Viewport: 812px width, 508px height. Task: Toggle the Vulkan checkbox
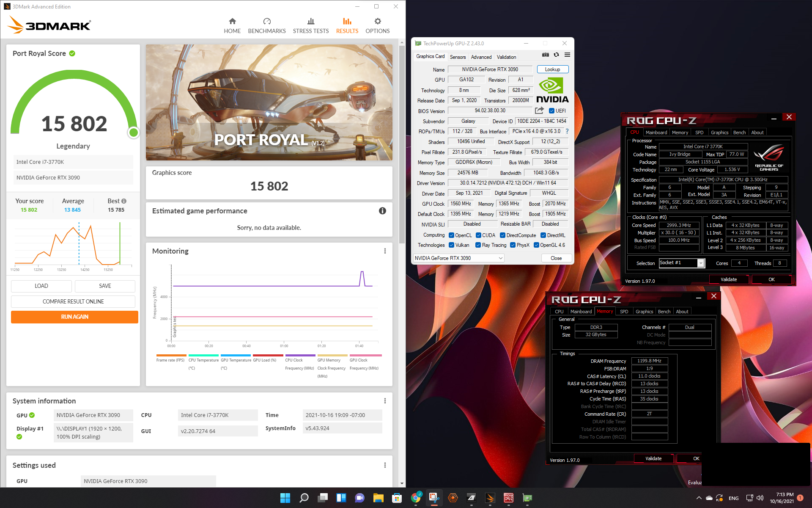(451, 245)
